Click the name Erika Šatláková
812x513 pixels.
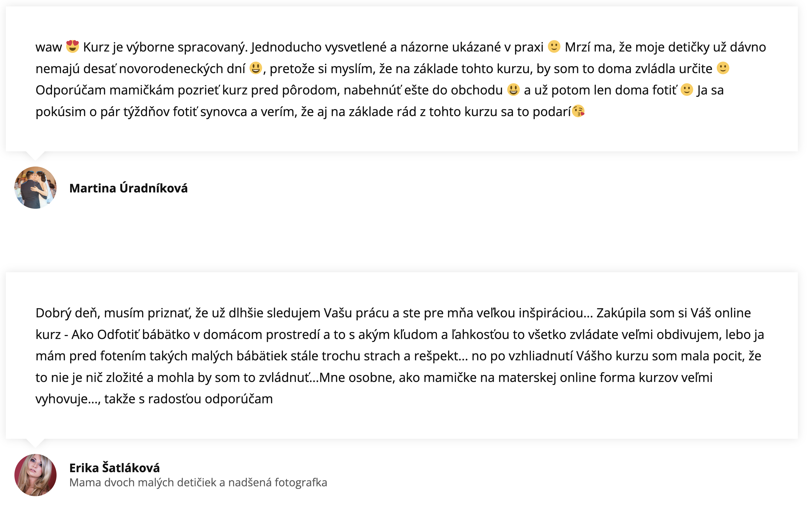[115, 468]
